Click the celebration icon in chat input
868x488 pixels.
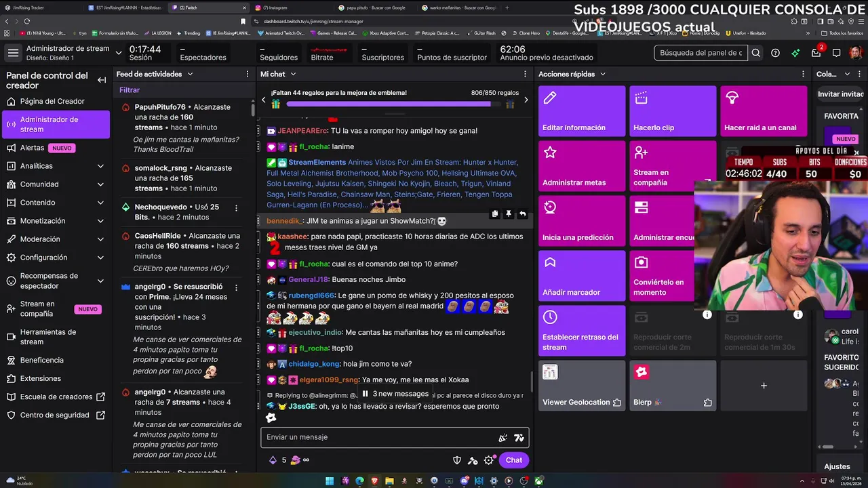[502, 438]
